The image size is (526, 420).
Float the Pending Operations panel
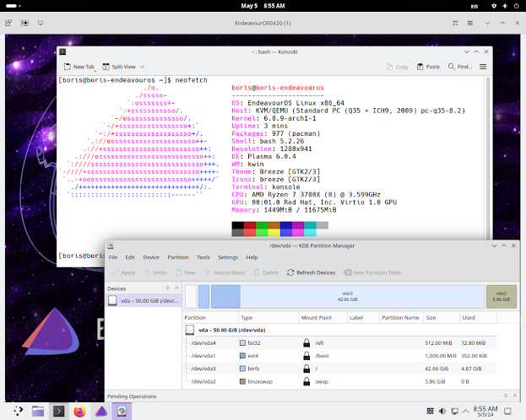coord(506,396)
